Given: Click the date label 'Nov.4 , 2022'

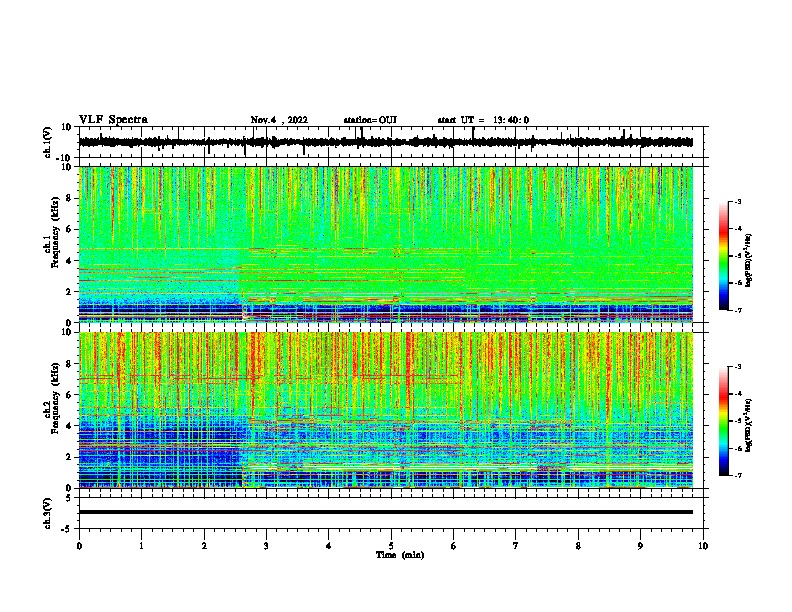Looking at the screenshot, I should 279,120.
